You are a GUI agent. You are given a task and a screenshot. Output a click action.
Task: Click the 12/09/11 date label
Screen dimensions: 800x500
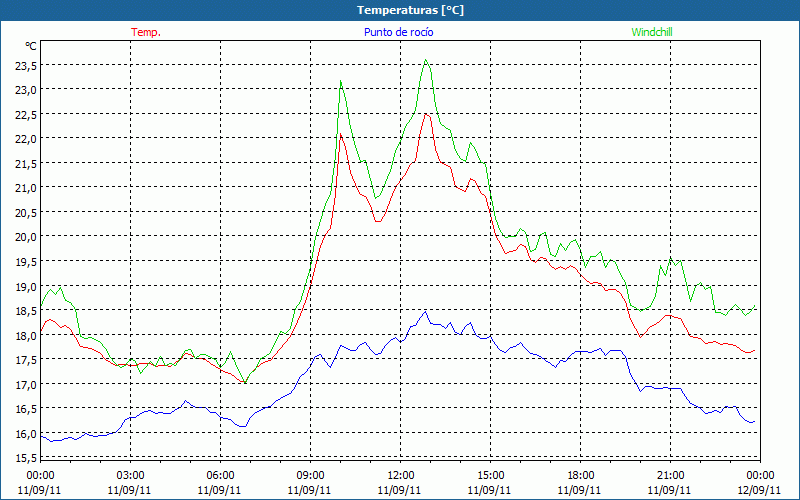tap(760, 490)
